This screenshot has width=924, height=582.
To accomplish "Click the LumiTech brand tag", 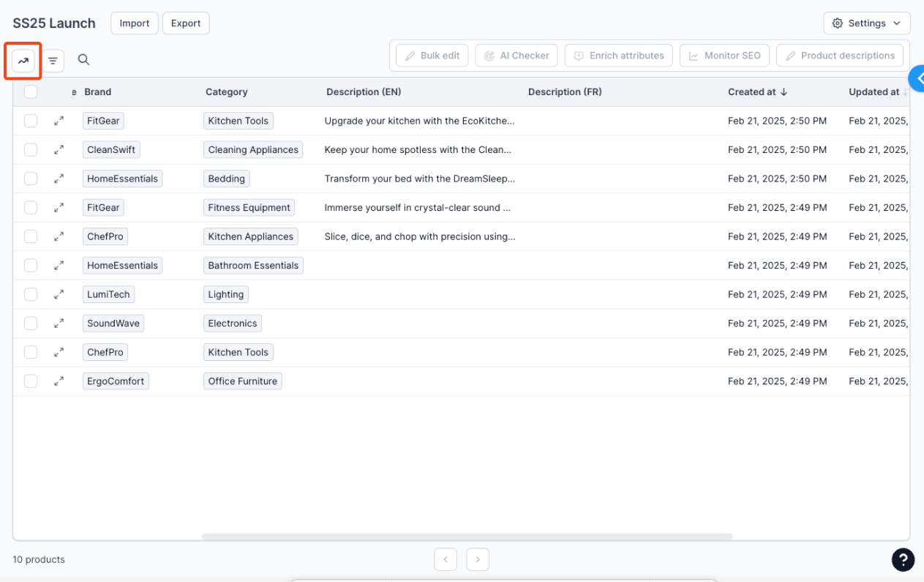I will tap(108, 294).
